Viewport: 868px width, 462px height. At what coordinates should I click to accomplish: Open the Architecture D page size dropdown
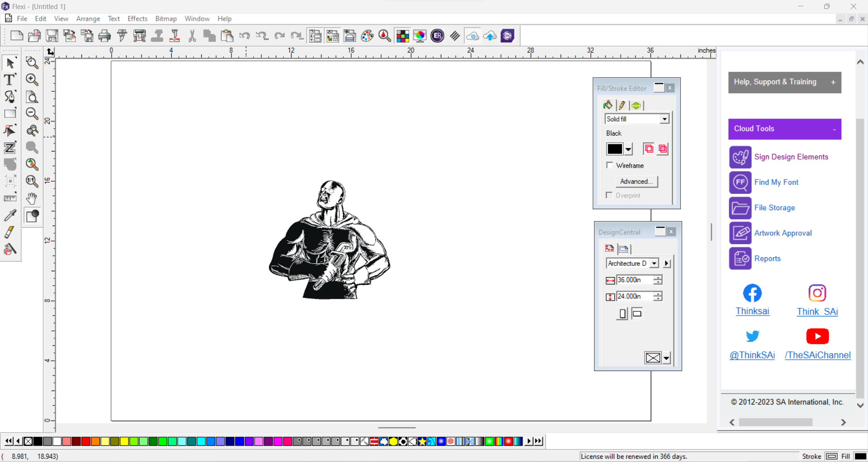tap(654, 263)
